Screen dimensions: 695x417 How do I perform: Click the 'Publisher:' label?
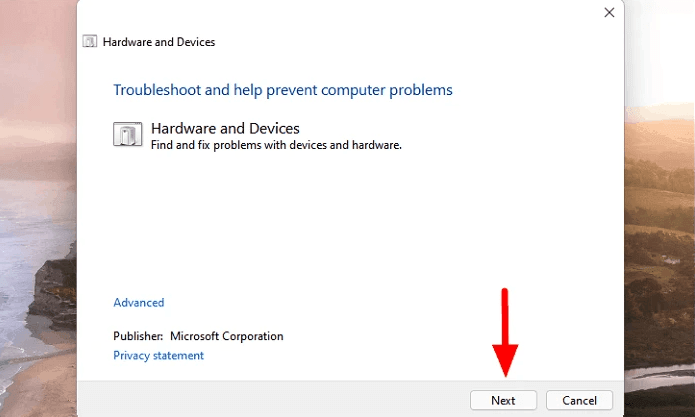tap(138, 336)
